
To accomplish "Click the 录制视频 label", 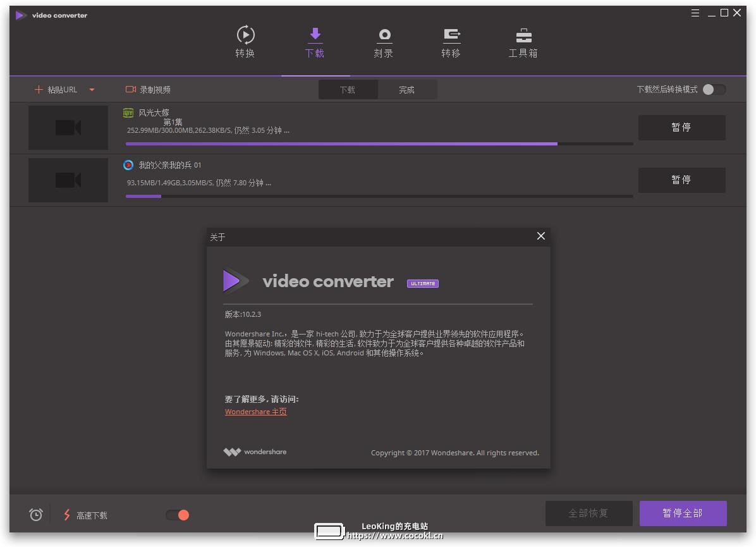I will click(155, 90).
